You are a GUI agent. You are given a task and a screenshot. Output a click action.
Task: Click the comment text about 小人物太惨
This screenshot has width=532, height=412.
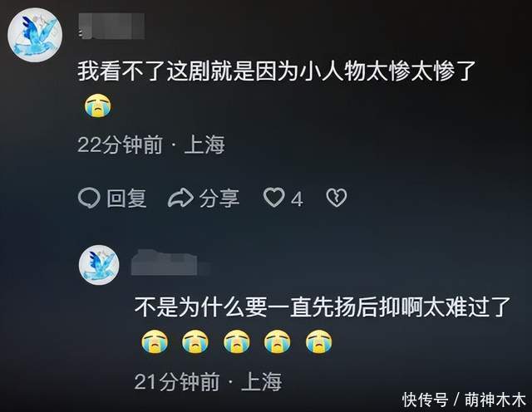click(277, 71)
